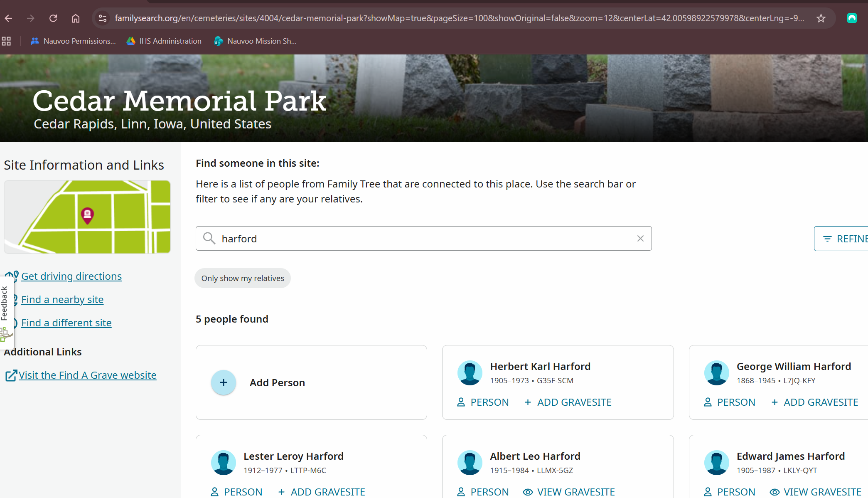
Task: Open Albert Leo Harford's avatar
Action: (x=470, y=463)
